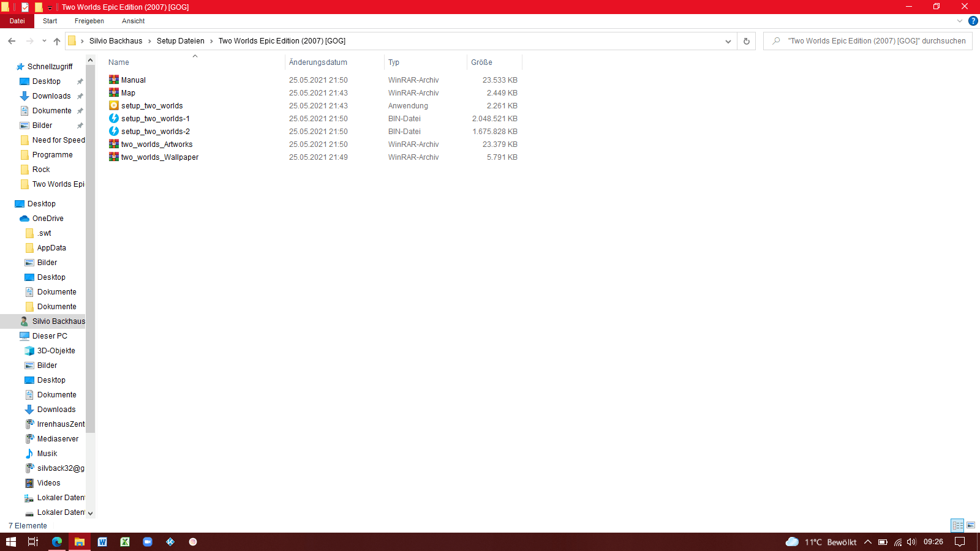Open the Datei ribbon tab
980x551 pixels.
17,21
